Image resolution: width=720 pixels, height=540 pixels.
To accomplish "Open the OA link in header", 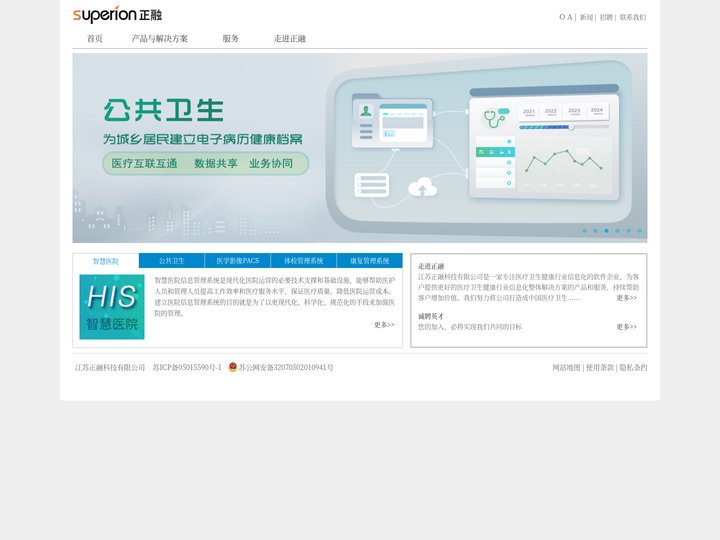I will [x=566, y=17].
